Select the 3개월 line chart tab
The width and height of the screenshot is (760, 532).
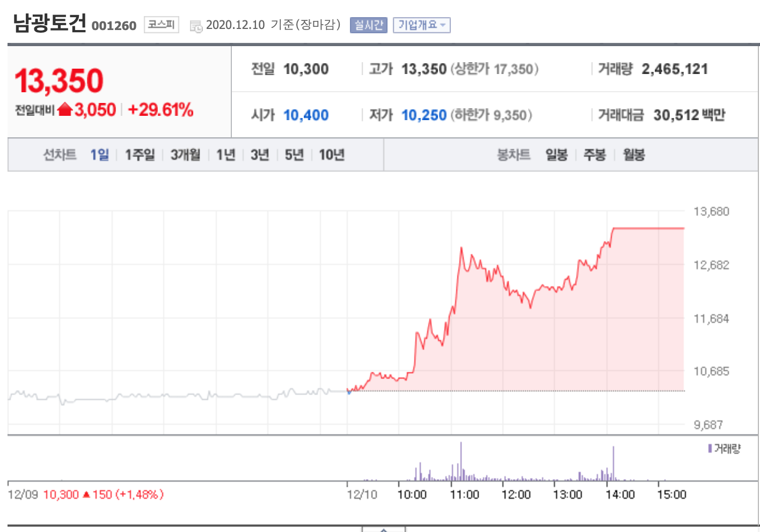point(185,155)
